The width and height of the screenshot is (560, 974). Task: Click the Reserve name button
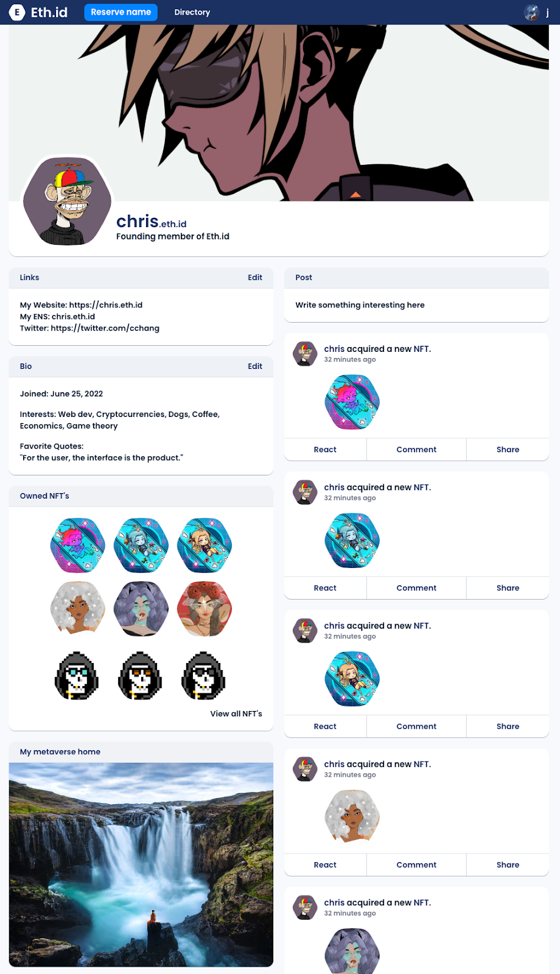121,12
